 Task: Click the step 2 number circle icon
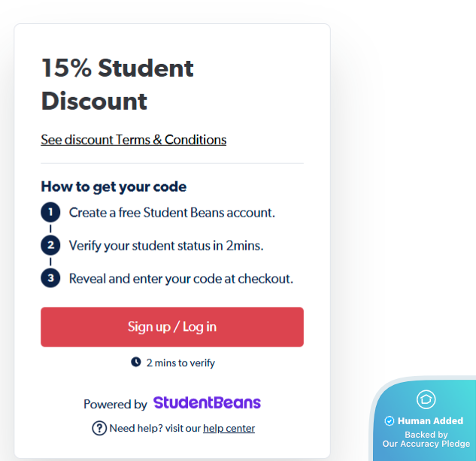pos(50,245)
